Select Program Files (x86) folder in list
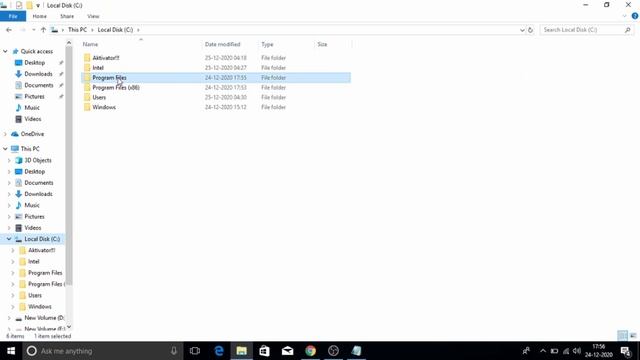 [x=116, y=87]
